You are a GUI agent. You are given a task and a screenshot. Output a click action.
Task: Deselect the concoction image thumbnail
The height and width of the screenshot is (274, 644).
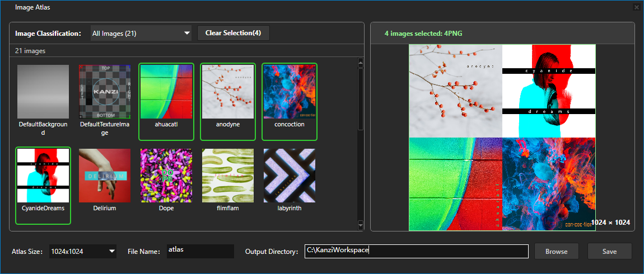290,92
